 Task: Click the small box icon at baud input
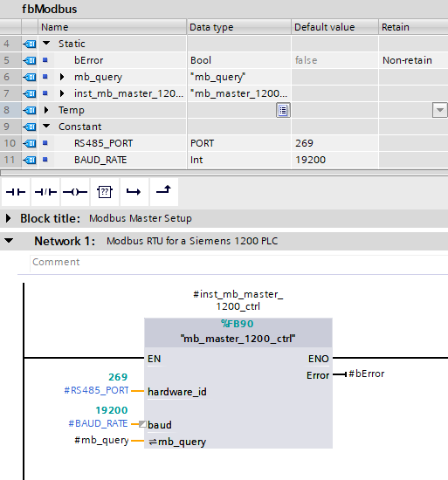(x=142, y=424)
